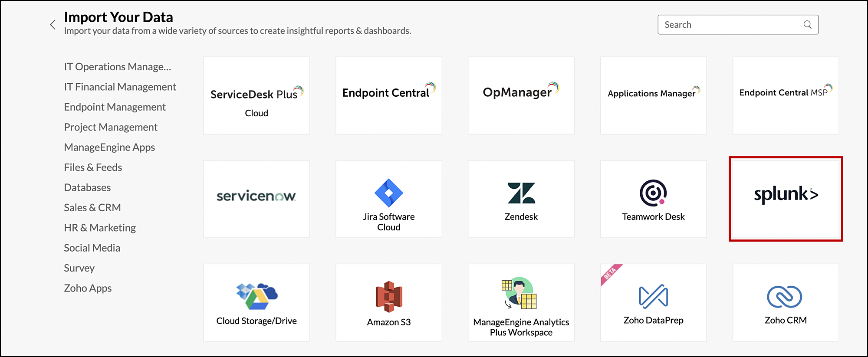Choose the Teamwork Desk connector
The height and width of the screenshot is (357, 868).
[654, 199]
